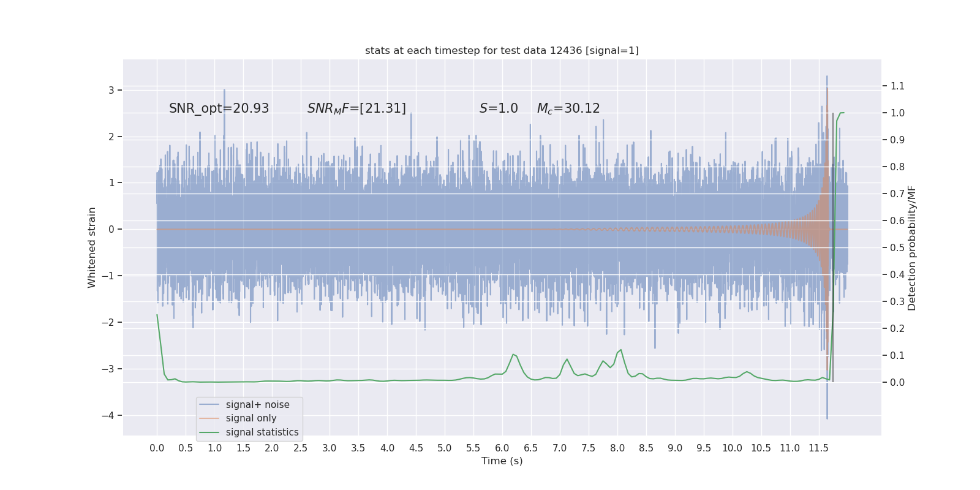
Task: Click the −1 tick on the strain axis
Action: pos(108,276)
